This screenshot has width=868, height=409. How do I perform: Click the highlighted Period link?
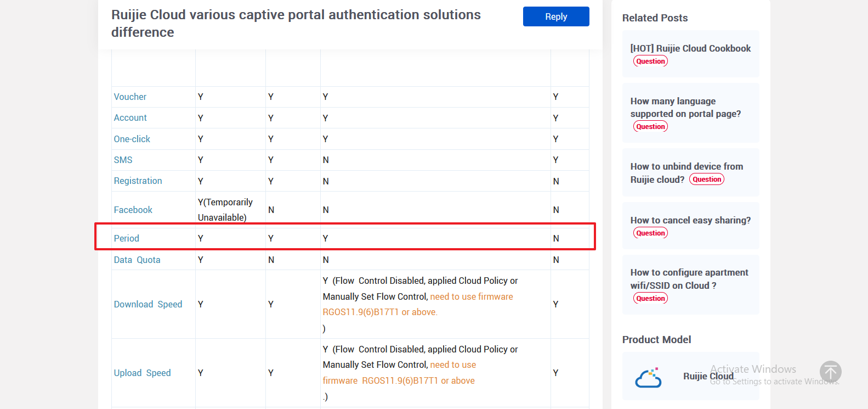coord(126,238)
